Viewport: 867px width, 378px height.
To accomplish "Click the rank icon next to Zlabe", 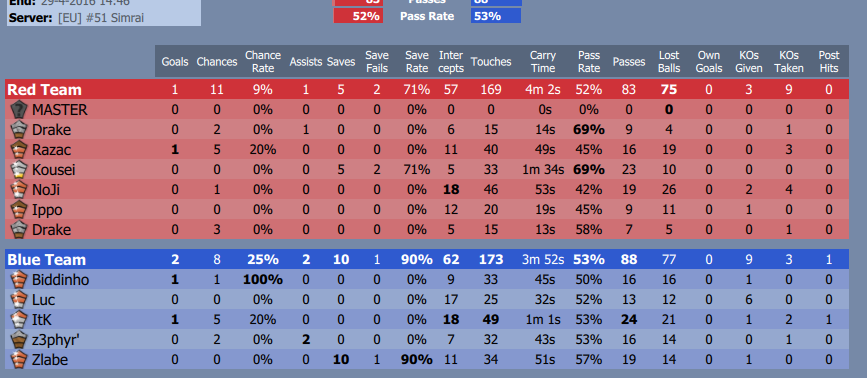I will click(19, 360).
